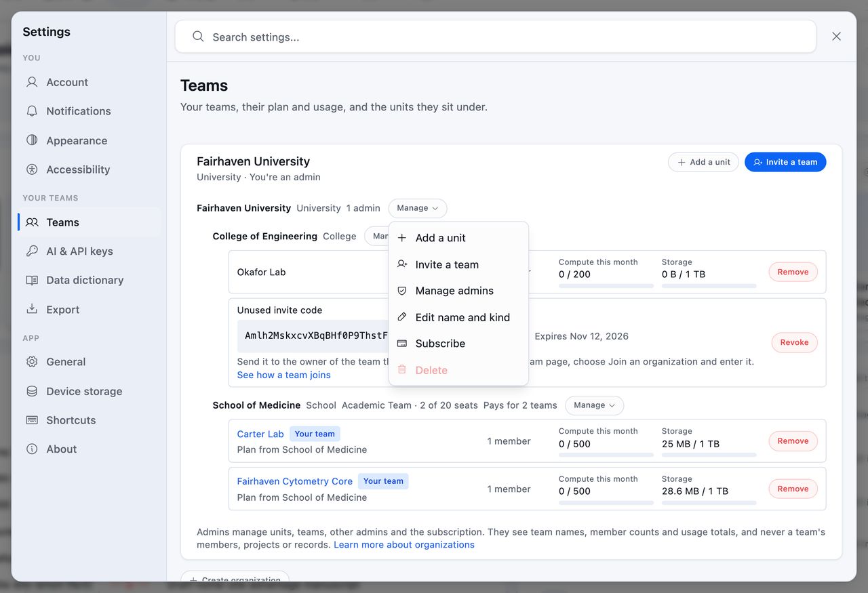Click the AI & API keys key icon

tap(32, 251)
